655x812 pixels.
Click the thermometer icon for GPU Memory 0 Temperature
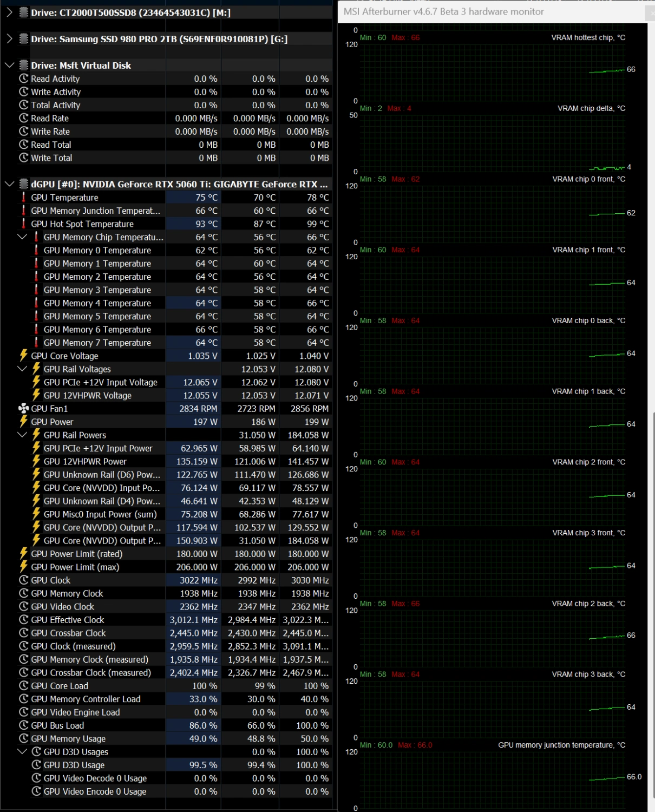click(x=36, y=250)
